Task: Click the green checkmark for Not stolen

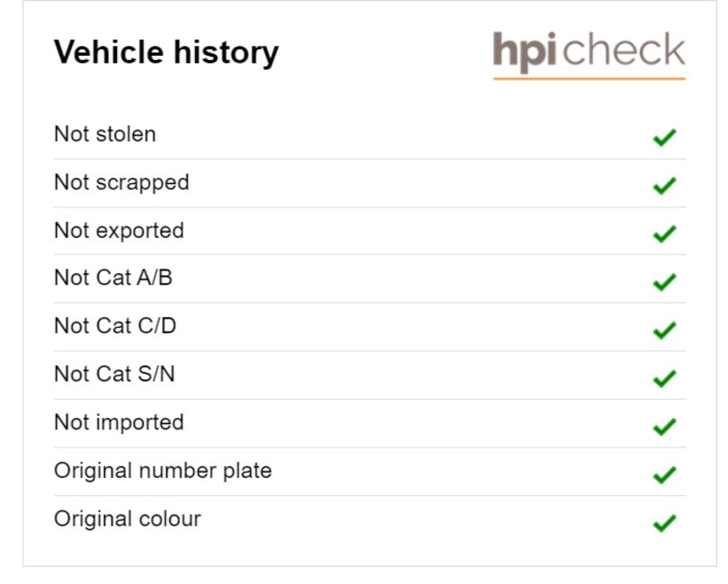Action: point(664,137)
